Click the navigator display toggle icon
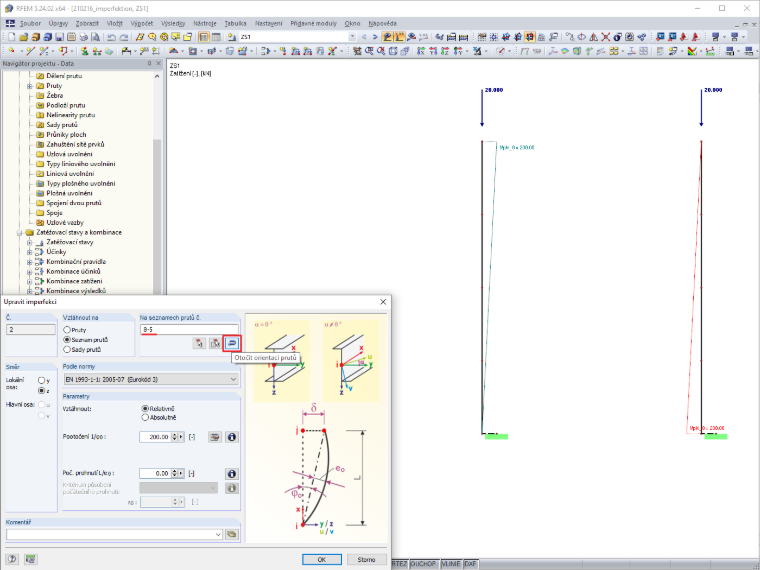 tap(204, 37)
